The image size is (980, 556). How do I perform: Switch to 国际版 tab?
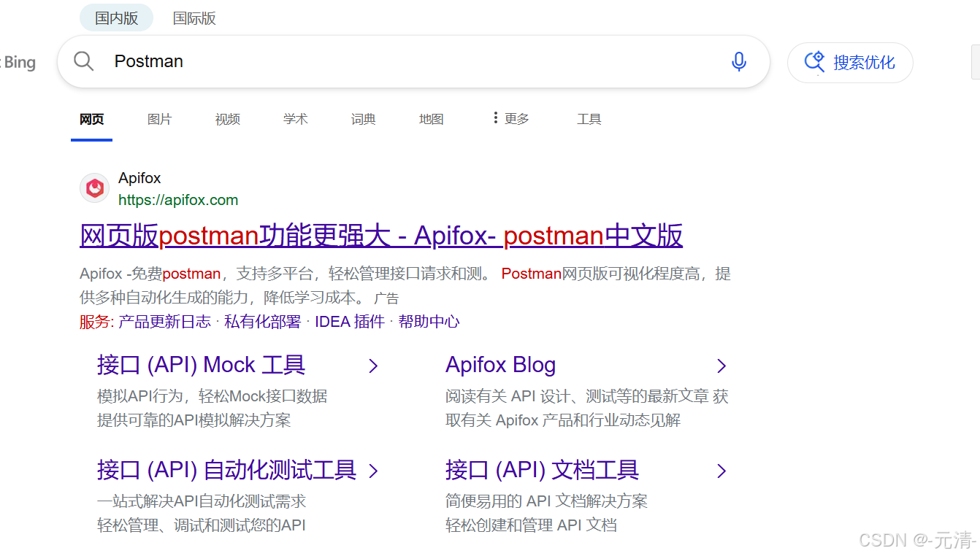click(x=194, y=18)
